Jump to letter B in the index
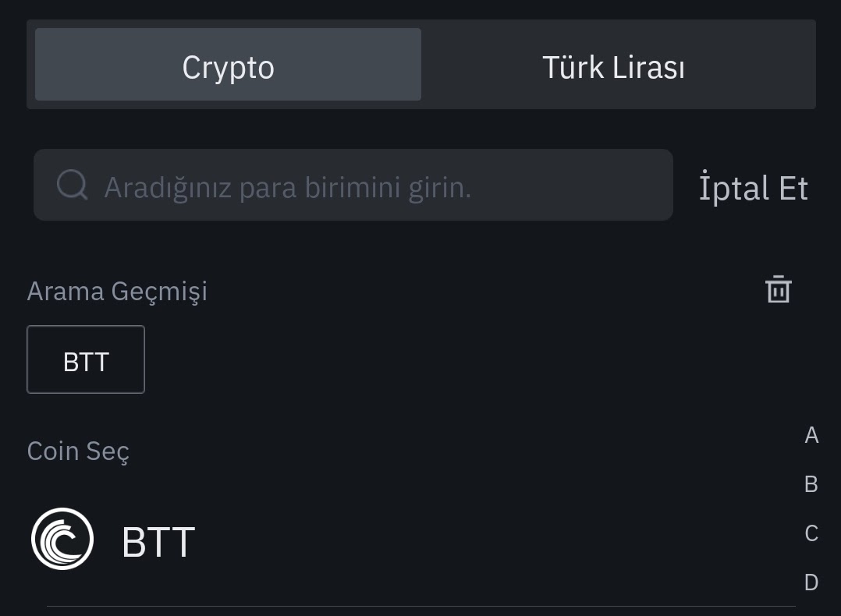Screen dimensions: 841x616 click(x=811, y=484)
